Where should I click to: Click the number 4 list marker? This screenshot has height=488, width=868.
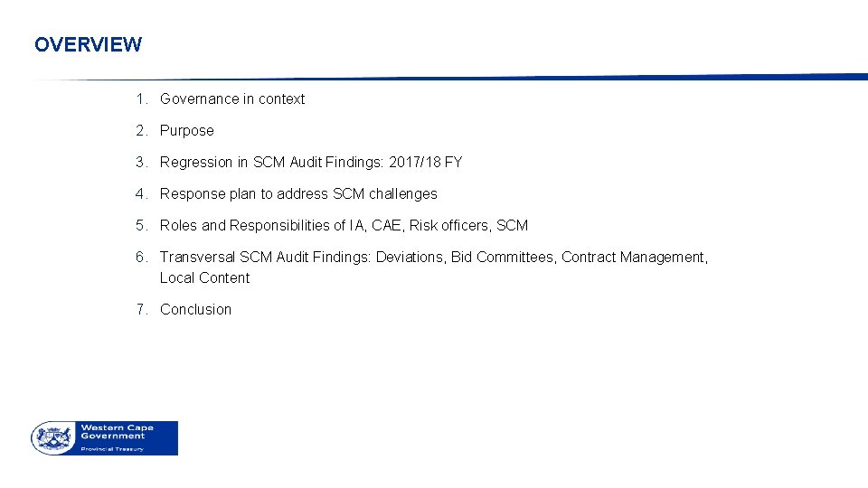click(x=142, y=193)
